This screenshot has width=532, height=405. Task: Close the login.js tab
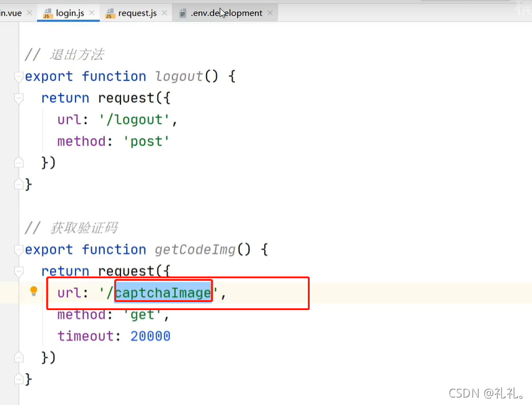(x=92, y=13)
